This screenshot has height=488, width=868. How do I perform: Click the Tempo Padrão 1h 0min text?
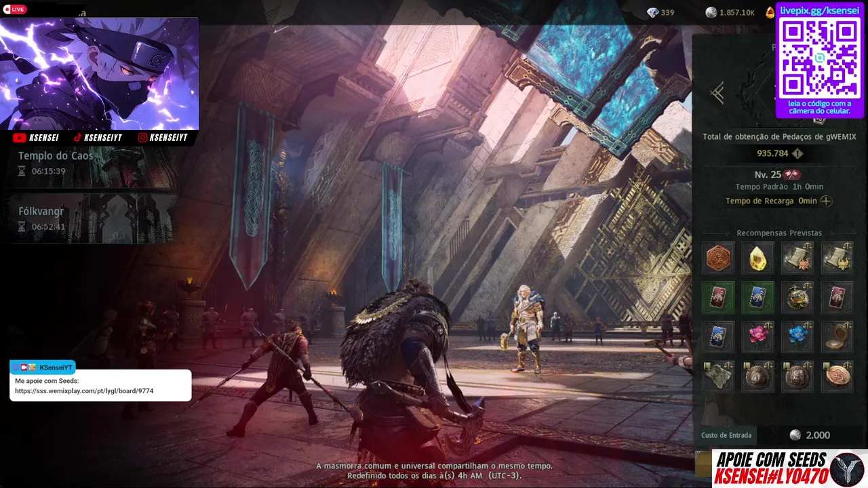(779, 187)
